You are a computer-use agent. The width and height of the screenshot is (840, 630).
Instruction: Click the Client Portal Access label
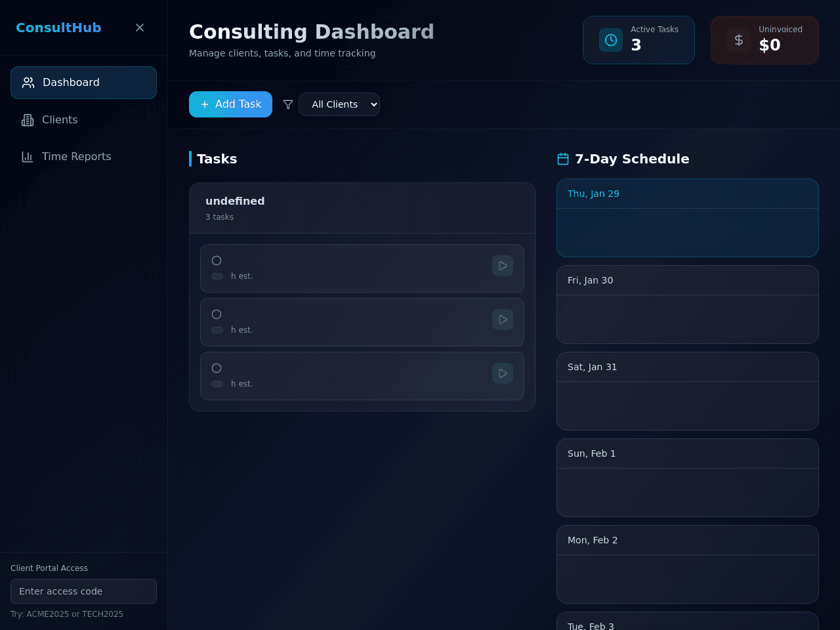[x=49, y=568]
